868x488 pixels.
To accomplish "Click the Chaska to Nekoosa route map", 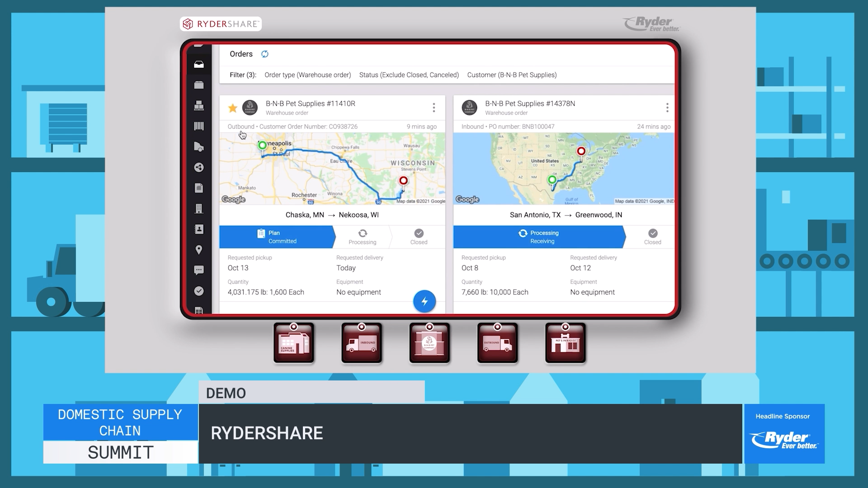I will coord(332,169).
